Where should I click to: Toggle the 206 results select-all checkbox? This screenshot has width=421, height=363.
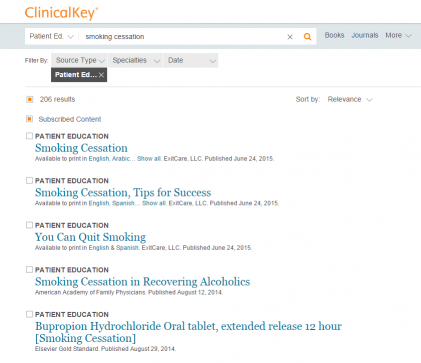click(30, 99)
